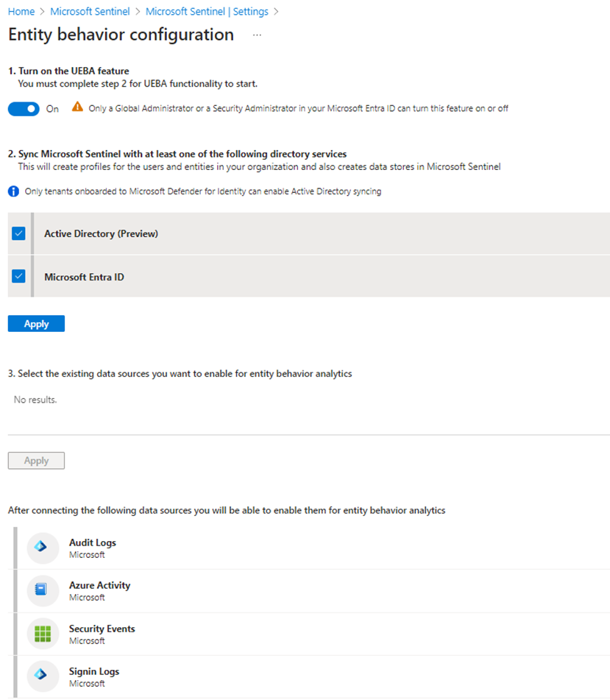Uncheck the Microsoft Entra ID checkbox
The height and width of the screenshot is (700, 610).
(18, 276)
